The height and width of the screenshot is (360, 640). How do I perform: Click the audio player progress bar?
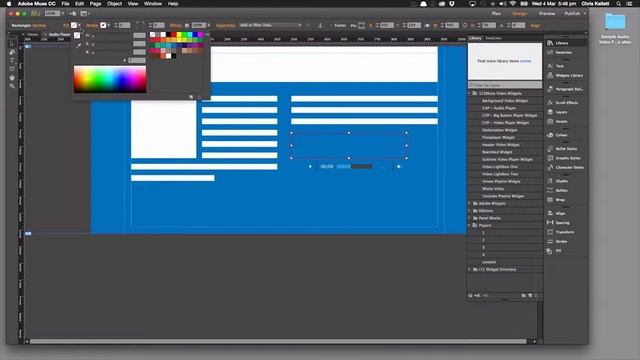pyautogui.click(x=354, y=167)
